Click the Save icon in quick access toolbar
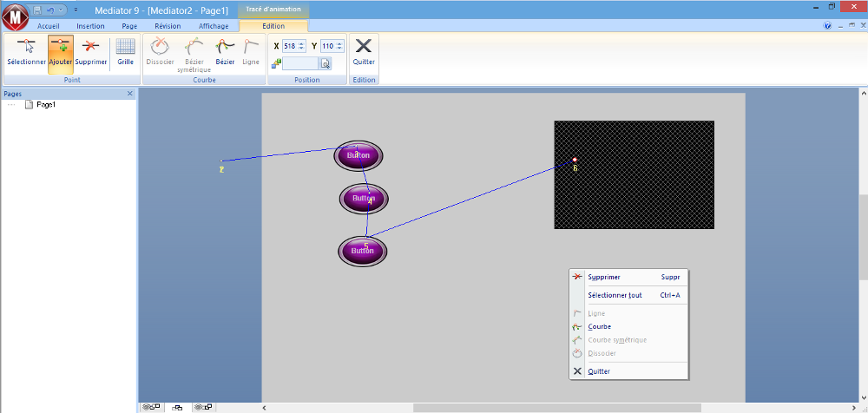The width and height of the screenshot is (868, 413). (x=37, y=10)
